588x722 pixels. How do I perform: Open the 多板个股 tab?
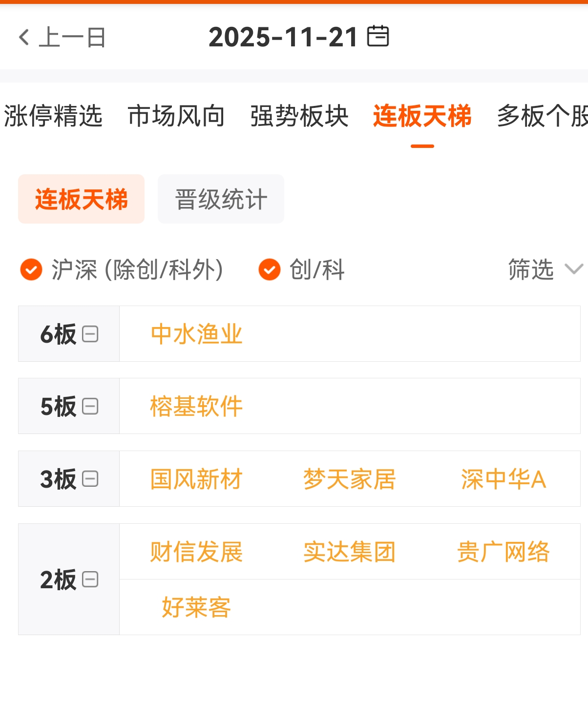(542, 116)
